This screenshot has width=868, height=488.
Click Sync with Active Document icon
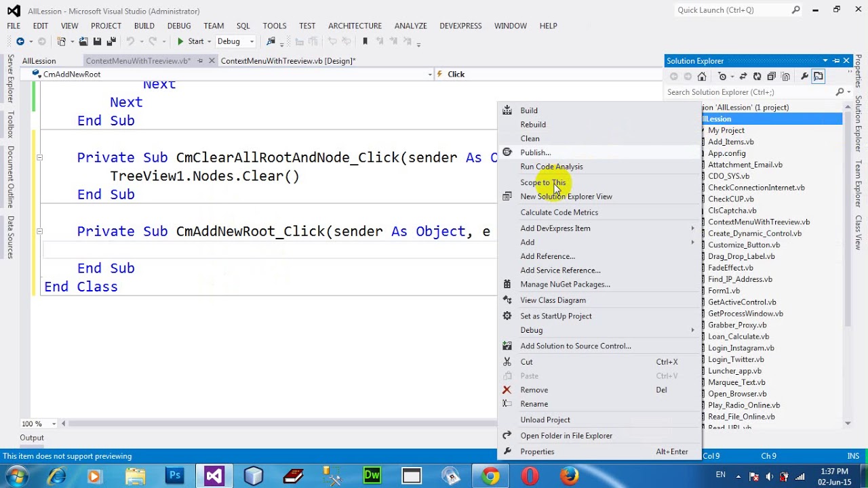(x=743, y=77)
